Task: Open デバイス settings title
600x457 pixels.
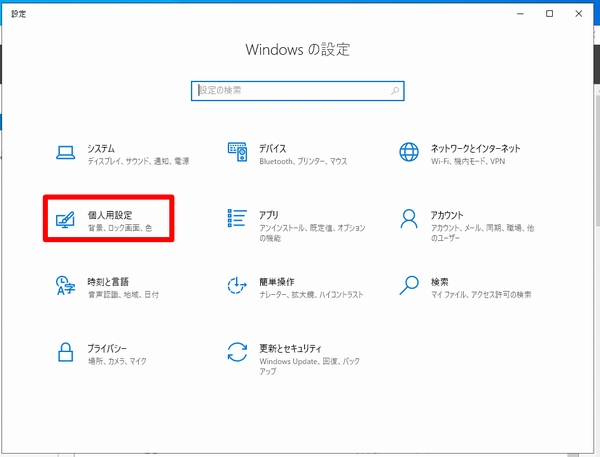Action: coord(272,148)
